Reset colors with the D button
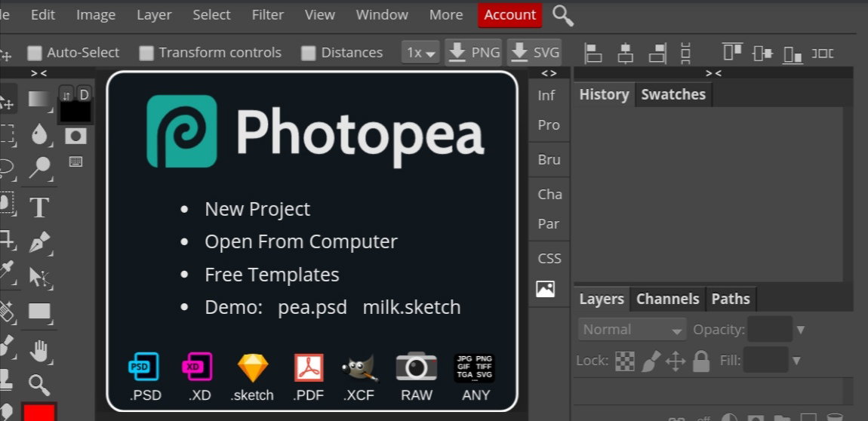868x421 pixels. [84, 94]
